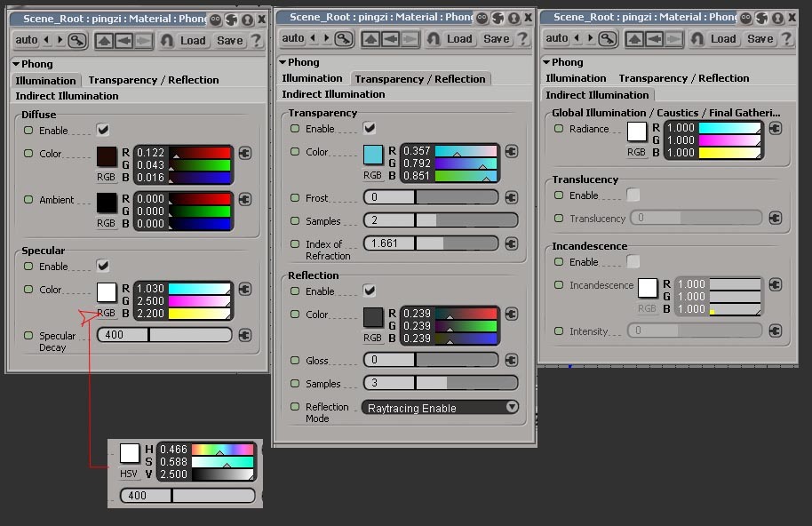
Task: Click animation marker next to Ambient label
Action: (x=28, y=199)
